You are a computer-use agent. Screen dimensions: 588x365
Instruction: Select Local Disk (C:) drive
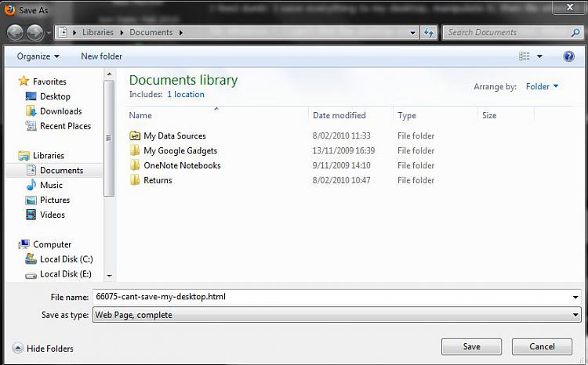click(x=67, y=259)
